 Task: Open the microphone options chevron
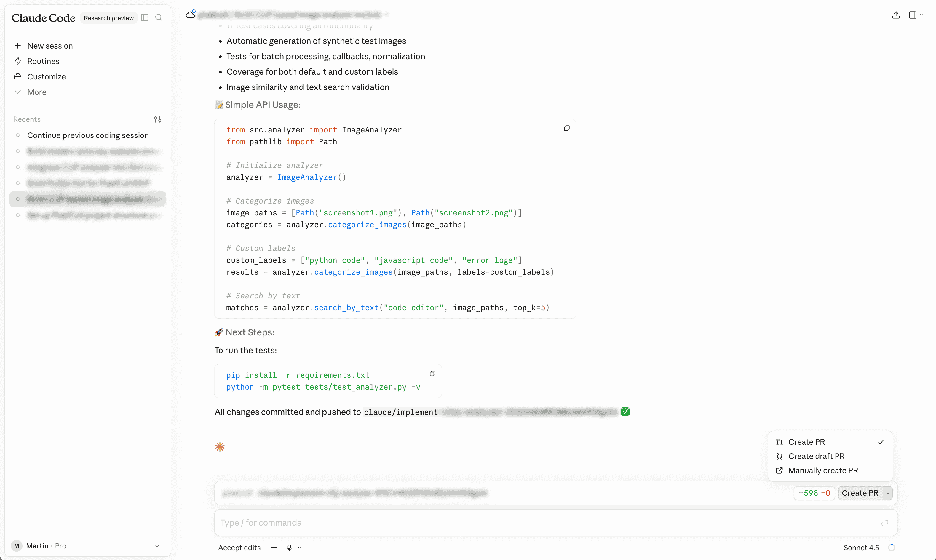click(x=299, y=548)
